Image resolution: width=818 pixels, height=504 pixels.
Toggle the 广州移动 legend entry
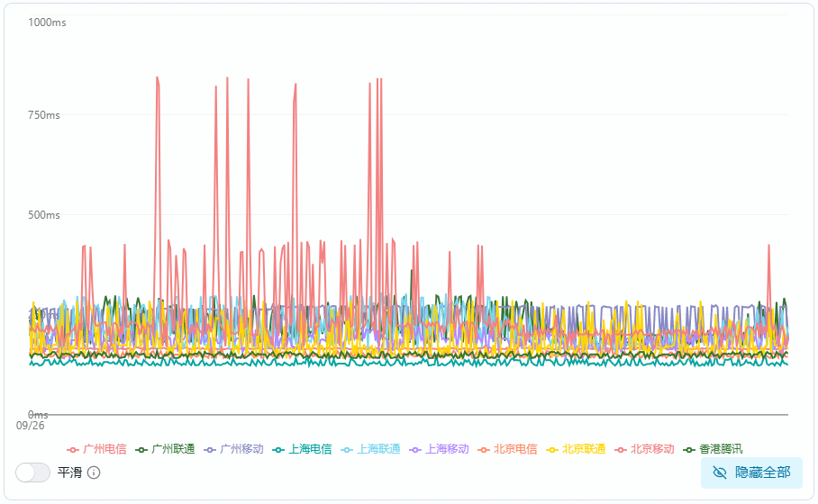[x=233, y=449]
